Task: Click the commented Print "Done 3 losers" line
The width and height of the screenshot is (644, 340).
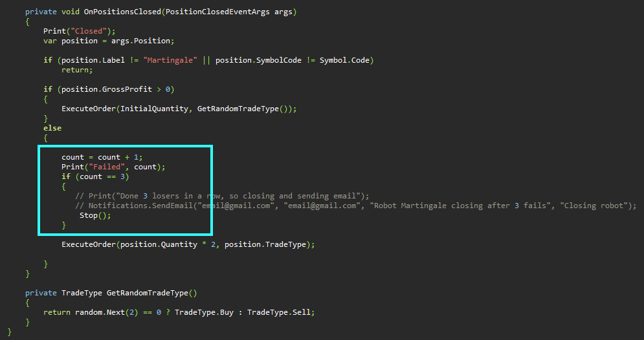Action: [x=222, y=196]
